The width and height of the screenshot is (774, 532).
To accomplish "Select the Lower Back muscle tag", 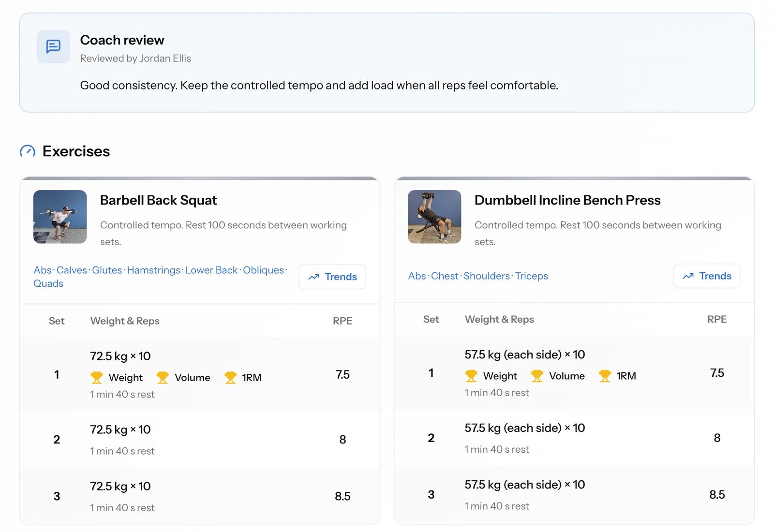I will [211, 270].
